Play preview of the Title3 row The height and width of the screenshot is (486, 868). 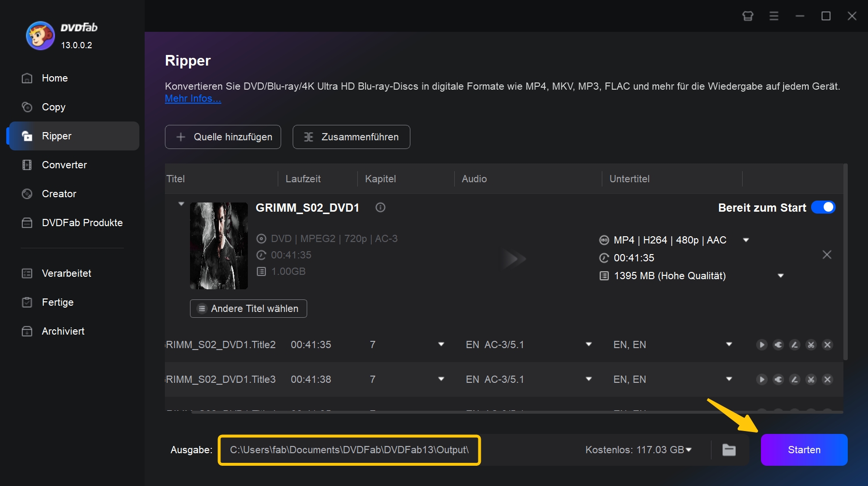click(x=762, y=379)
